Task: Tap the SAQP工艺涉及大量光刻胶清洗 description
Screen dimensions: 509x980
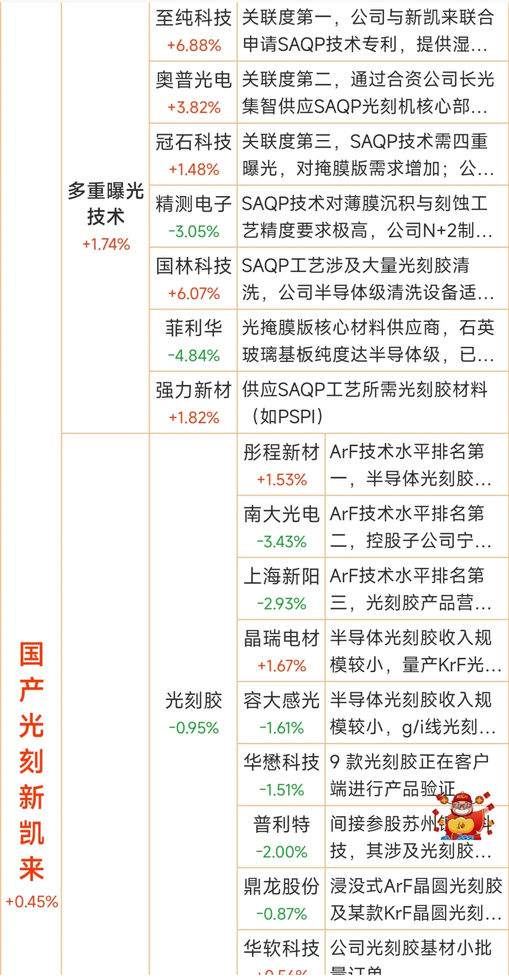Action: (x=373, y=278)
